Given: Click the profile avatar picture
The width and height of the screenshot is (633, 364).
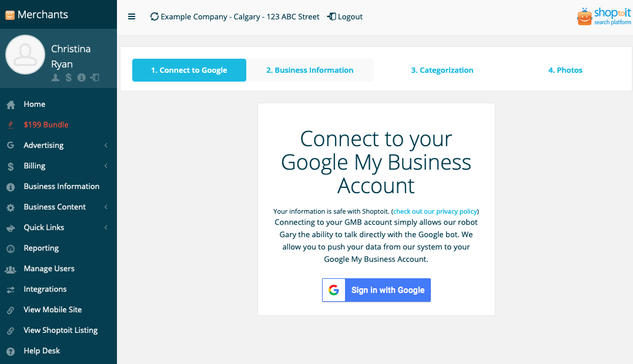Looking at the screenshot, I should coord(25,55).
